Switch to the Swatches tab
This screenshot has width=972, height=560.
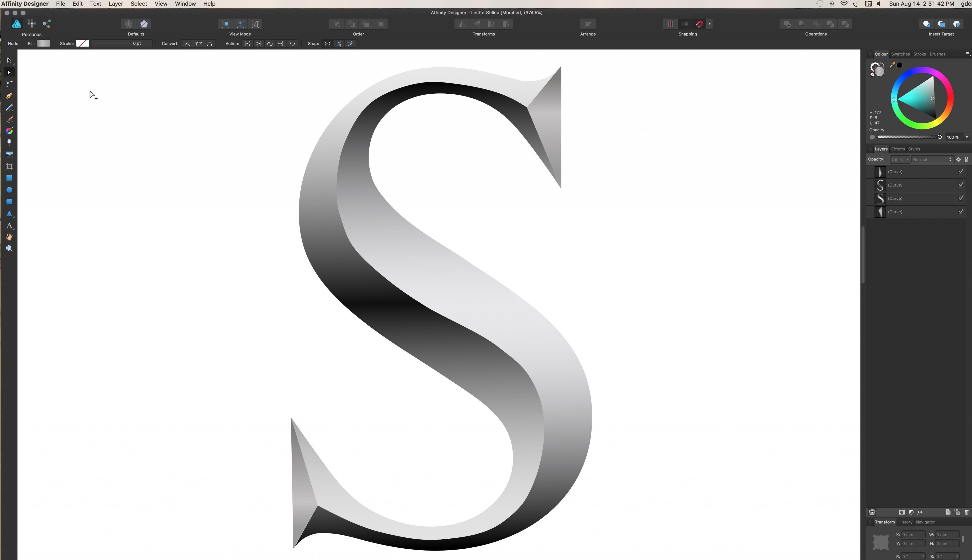900,54
